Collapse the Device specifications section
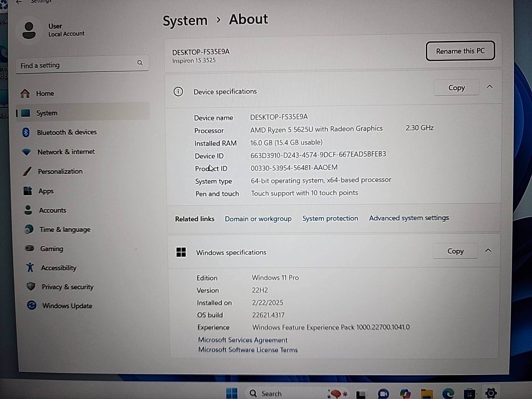Viewport: 532px width, 399px height. coord(490,86)
